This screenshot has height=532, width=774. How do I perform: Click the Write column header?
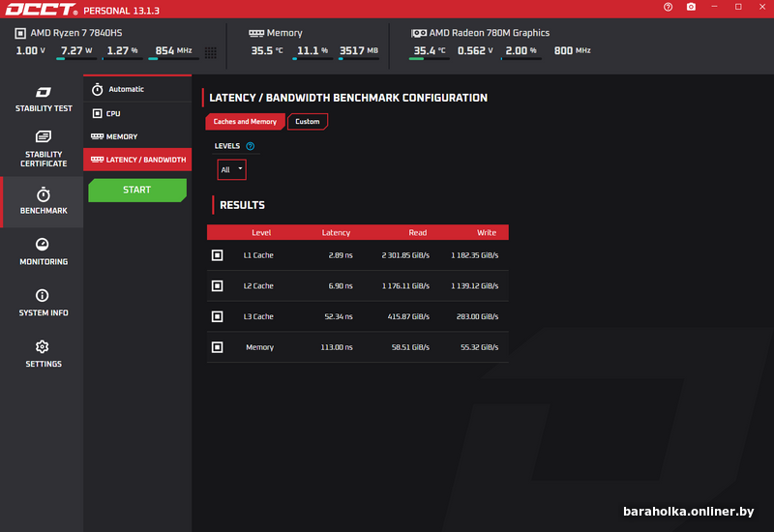click(x=487, y=232)
